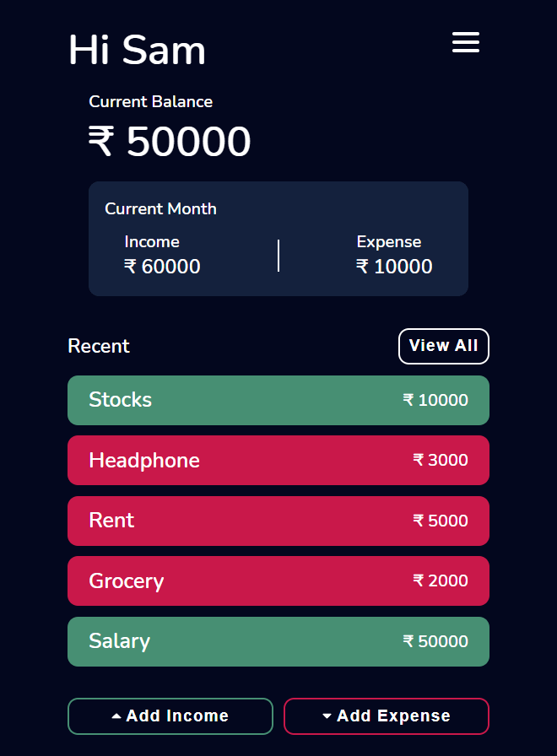This screenshot has width=557, height=756.
Task: Select the Grocery expense entry
Action: 278,581
